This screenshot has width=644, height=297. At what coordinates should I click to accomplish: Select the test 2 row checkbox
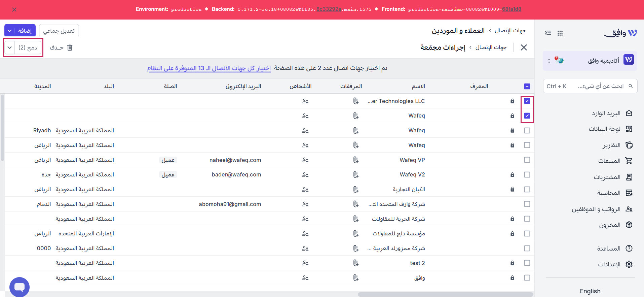[x=527, y=263]
